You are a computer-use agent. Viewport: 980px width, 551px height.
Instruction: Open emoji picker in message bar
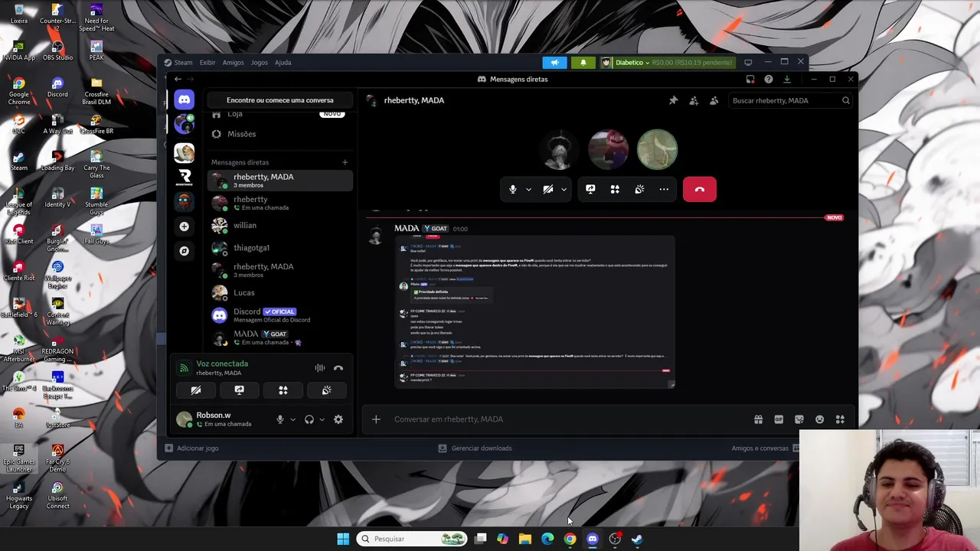[819, 419]
